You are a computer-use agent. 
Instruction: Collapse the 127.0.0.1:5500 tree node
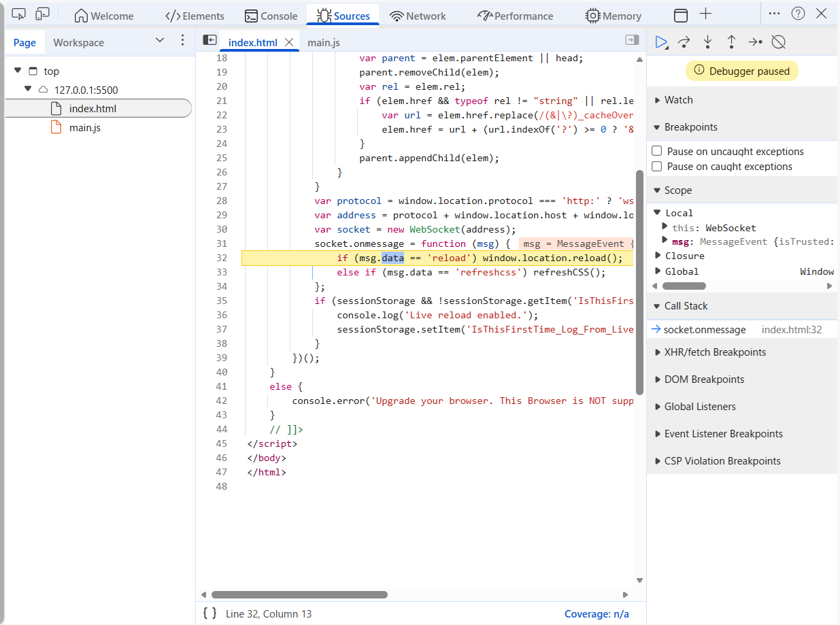(28, 89)
